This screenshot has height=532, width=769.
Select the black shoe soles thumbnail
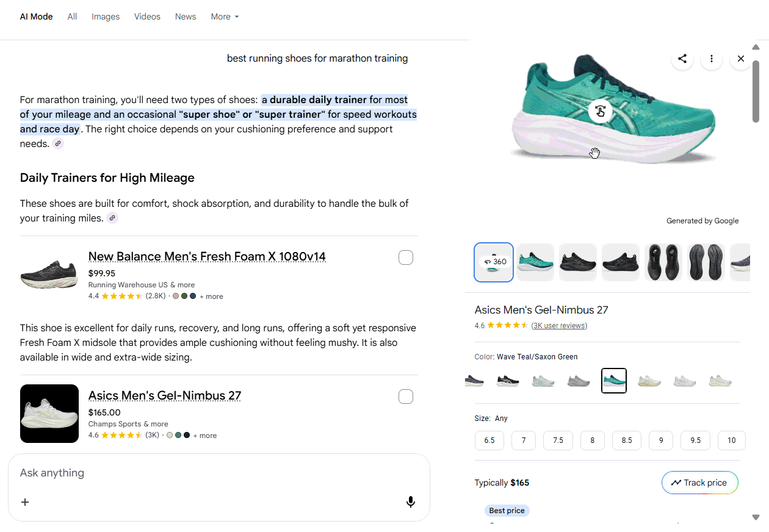click(706, 262)
